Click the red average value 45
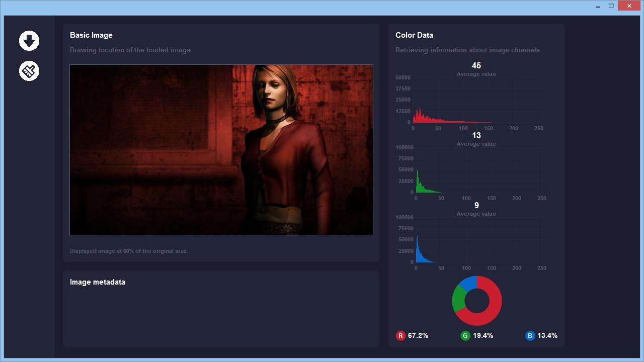 (x=476, y=66)
